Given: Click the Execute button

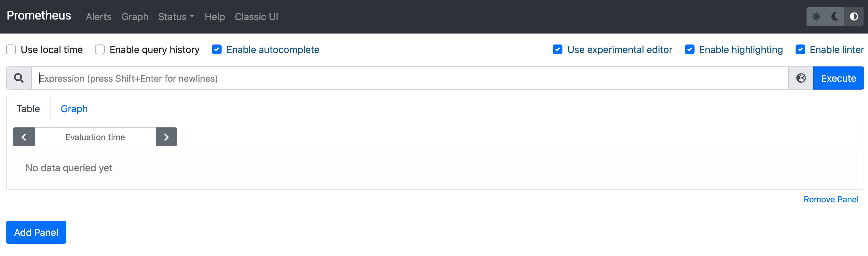Looking at the screenshot, I should (838, 78).
